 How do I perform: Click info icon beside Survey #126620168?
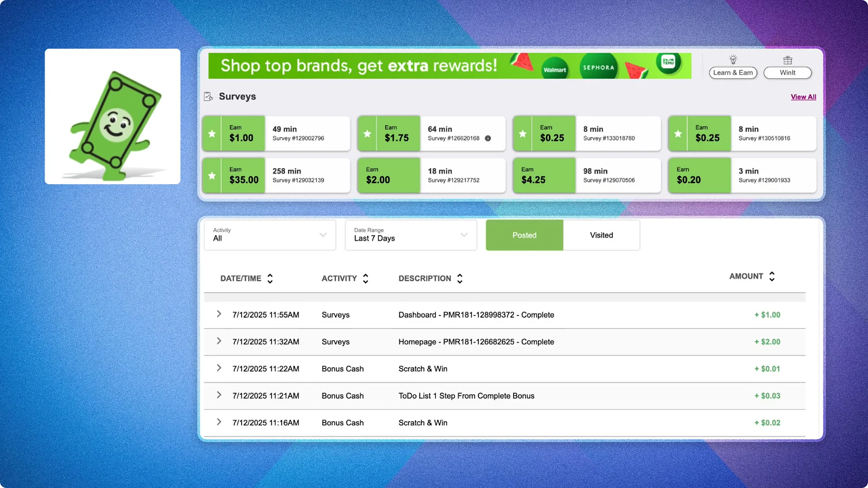tap(488, 138)
